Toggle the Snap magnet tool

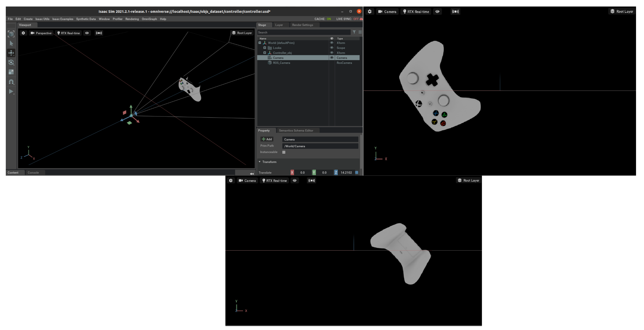pos(11,82)
